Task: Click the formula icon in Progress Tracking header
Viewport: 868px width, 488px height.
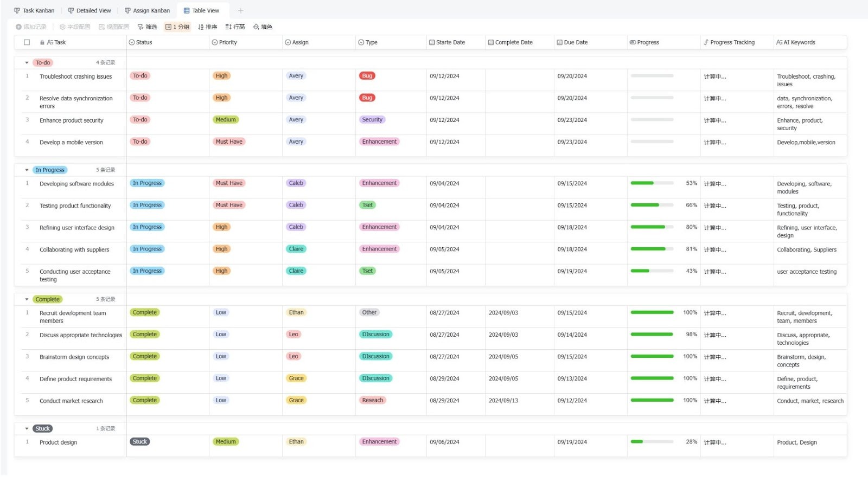Action: tap(706, 42)
